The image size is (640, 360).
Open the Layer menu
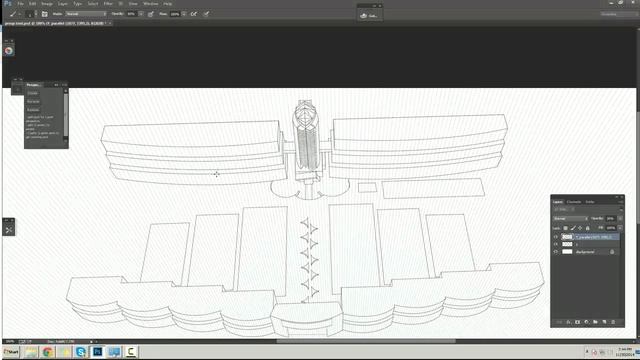62,4
